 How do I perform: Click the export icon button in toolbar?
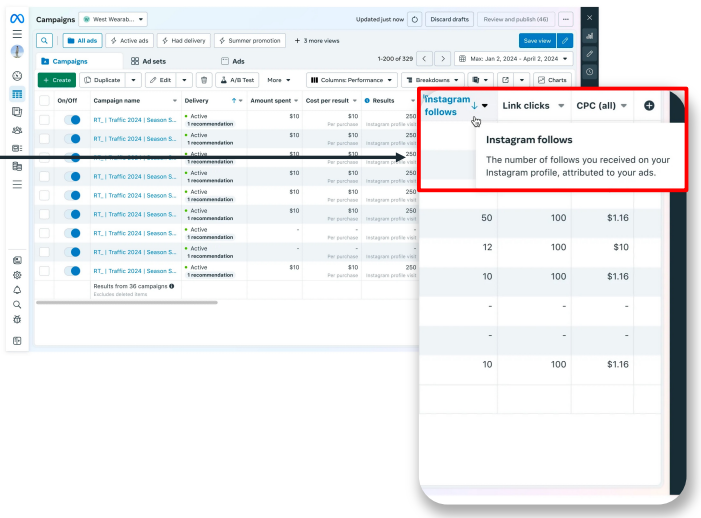coord(506,80)
